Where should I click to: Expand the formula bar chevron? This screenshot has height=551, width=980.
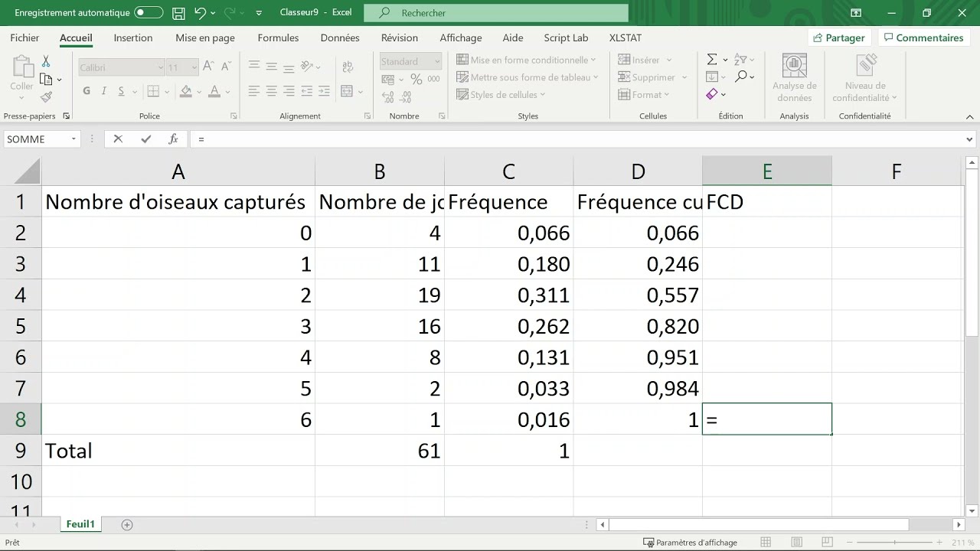(970, 139)
